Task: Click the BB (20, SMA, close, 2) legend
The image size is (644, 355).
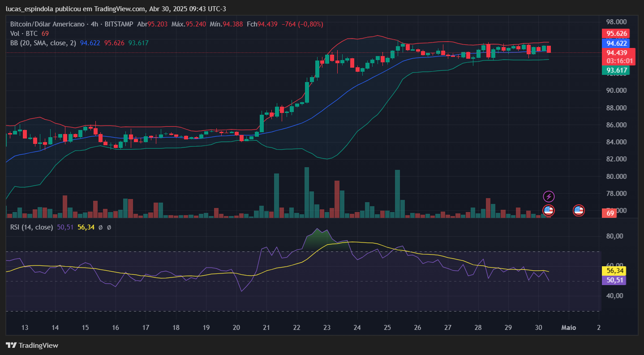Action: pos(43,43)
